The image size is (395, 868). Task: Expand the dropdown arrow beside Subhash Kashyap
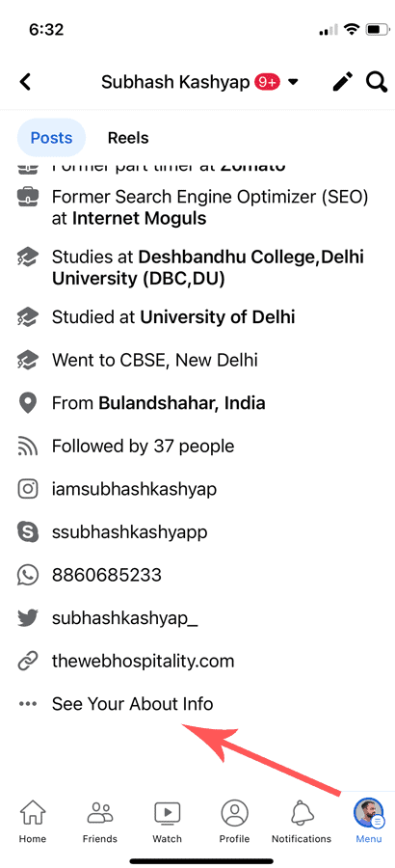293,83
